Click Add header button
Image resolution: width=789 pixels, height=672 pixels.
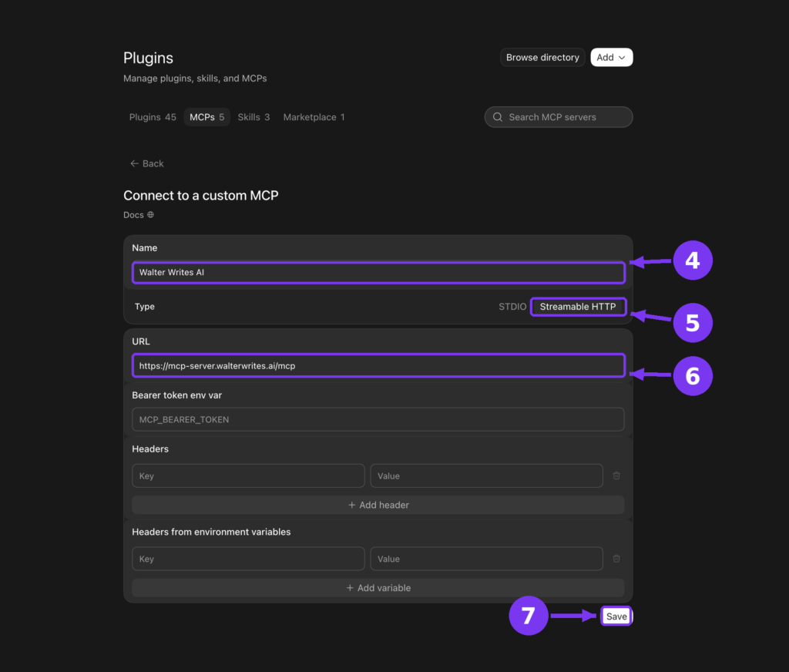coord(378,505)
